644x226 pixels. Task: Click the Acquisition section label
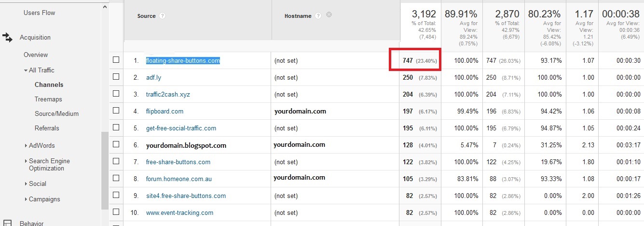point(35,37)
